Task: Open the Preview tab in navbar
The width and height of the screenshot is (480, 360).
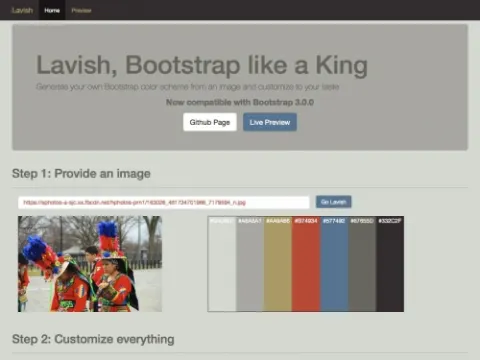Action: click(81, 10)
